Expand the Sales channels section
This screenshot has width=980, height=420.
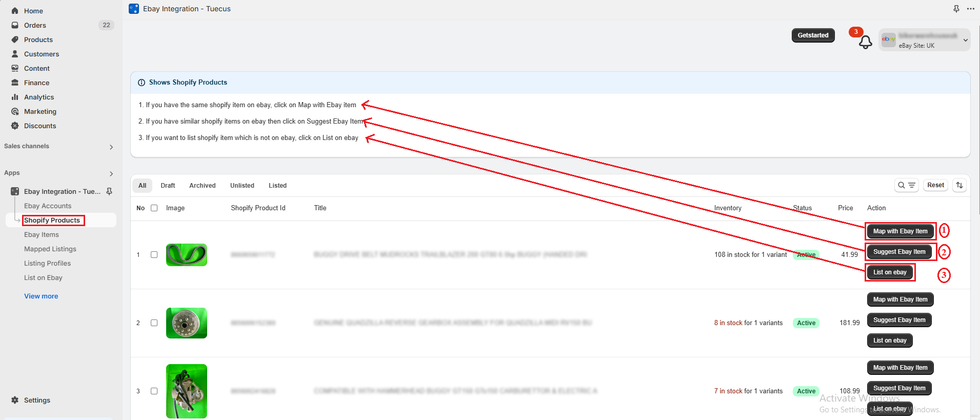coord(111,147)
